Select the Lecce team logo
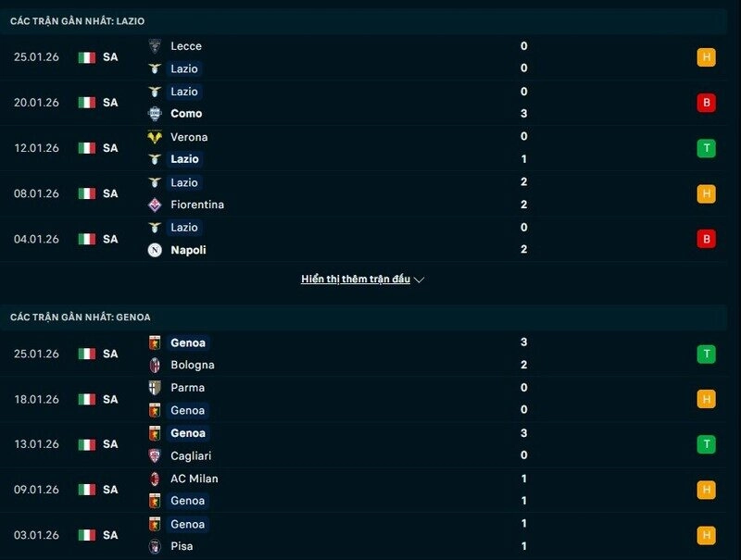This screenshot has height=560, width=741. point(153,46)
